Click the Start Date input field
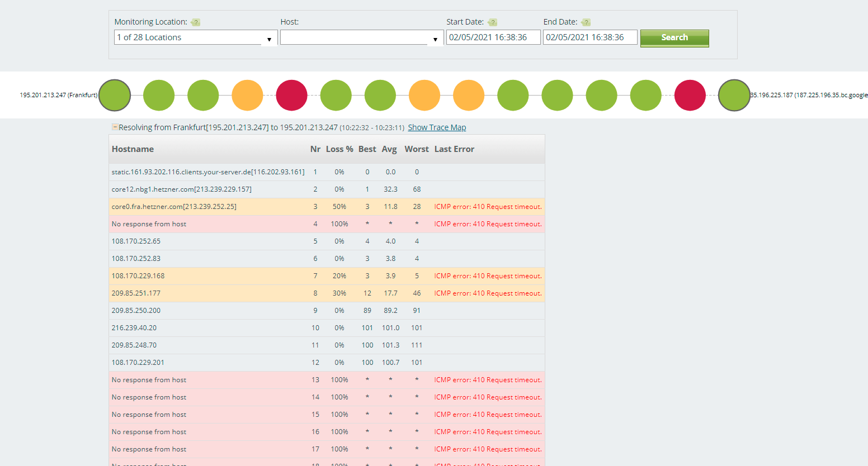The width and height of the screenshot is (868, 466). [x=492, y=37]
